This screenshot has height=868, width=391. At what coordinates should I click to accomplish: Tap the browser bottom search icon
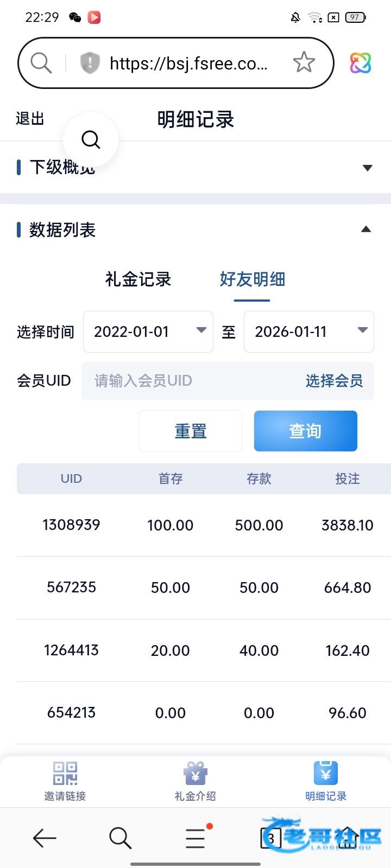[x=120, y=838]
